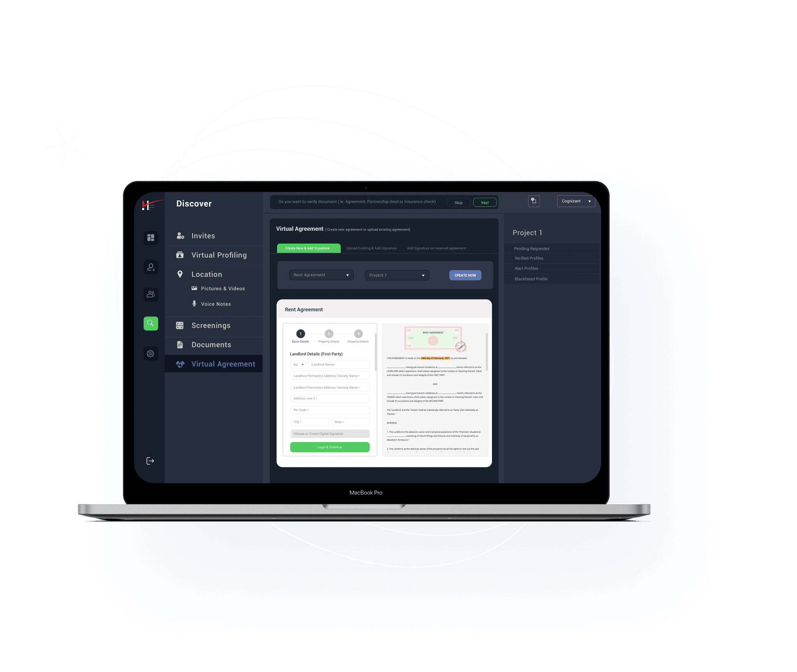Select the Create New & Add Signature tab
797x672 pixels.
click(308, 248)
